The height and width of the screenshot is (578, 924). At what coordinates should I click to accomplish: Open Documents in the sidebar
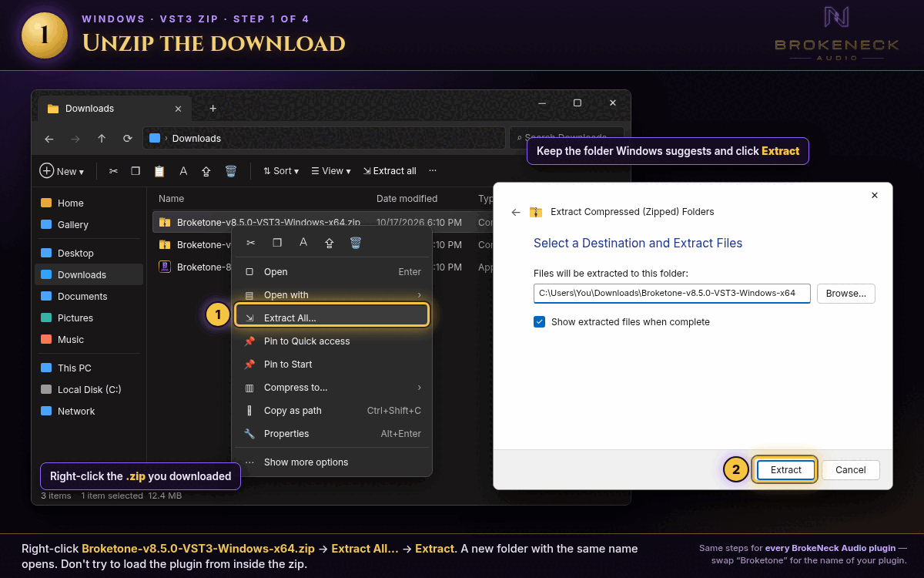coord(89,297)
